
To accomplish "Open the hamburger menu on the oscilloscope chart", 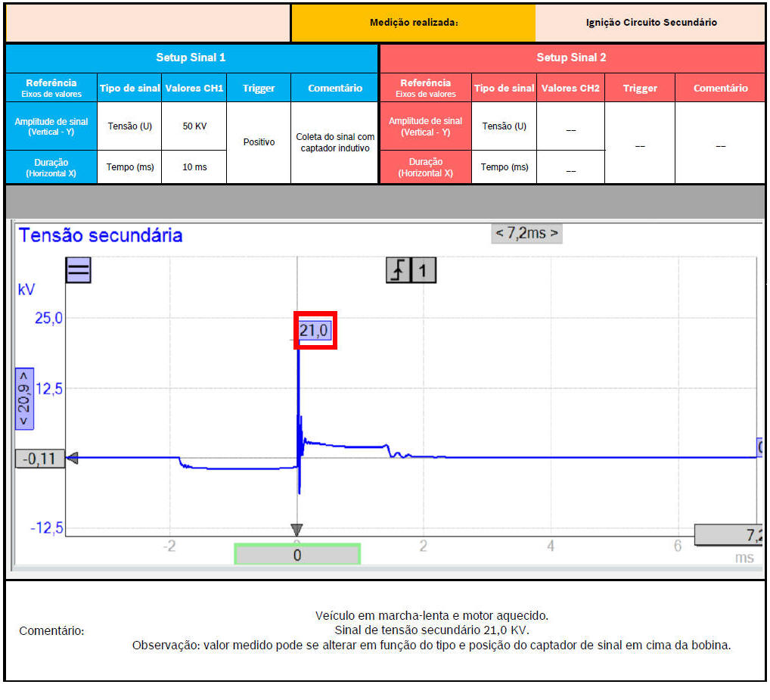I will pyautogui.click(x=79, y=270).
